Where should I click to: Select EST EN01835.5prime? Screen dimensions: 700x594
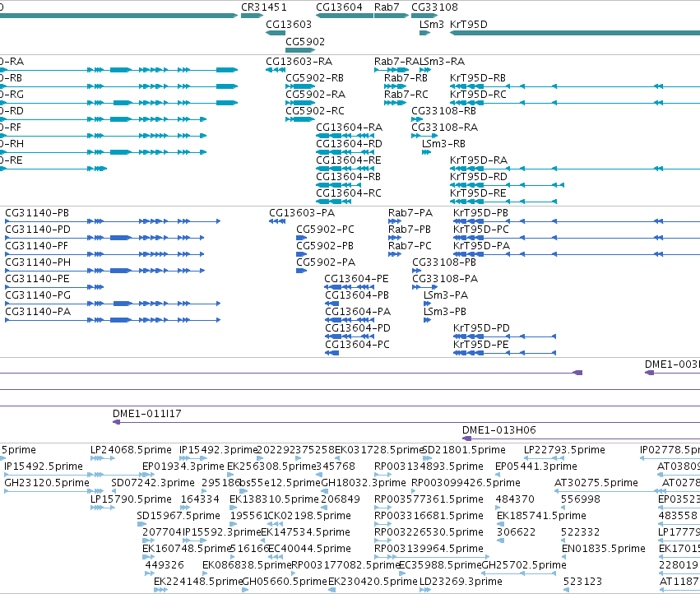(603, 549)
